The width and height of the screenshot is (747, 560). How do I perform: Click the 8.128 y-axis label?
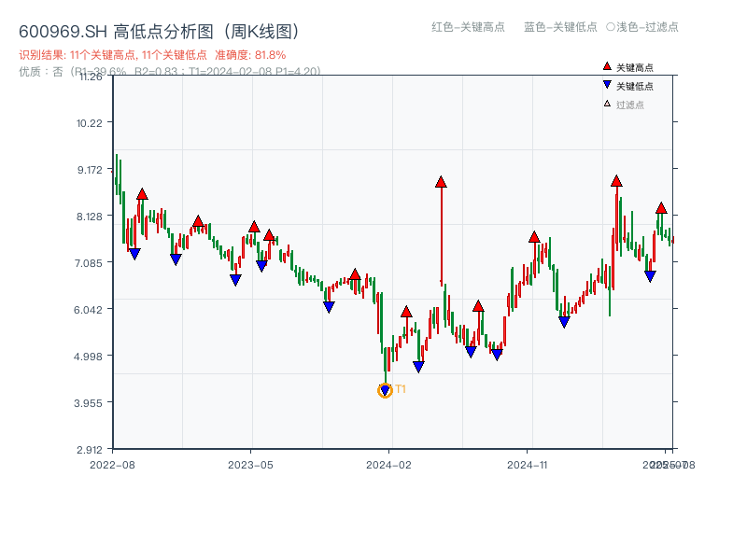point(90,217)
